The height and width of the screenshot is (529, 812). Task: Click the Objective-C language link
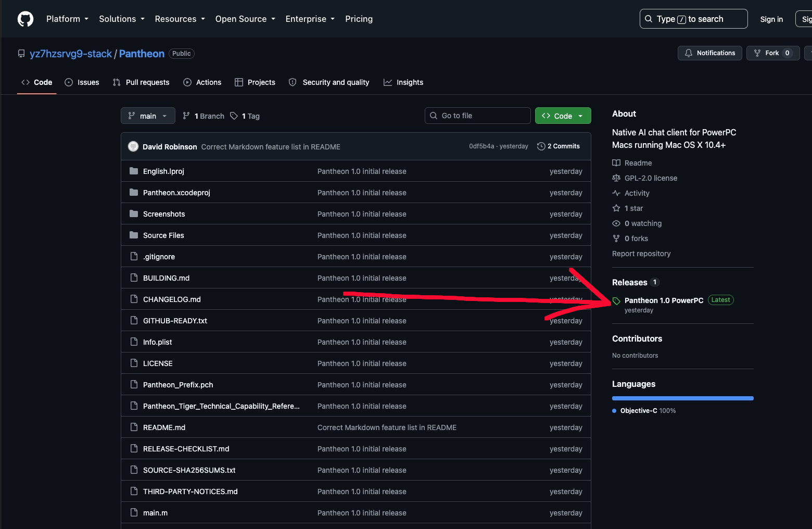tap(644, 411)
